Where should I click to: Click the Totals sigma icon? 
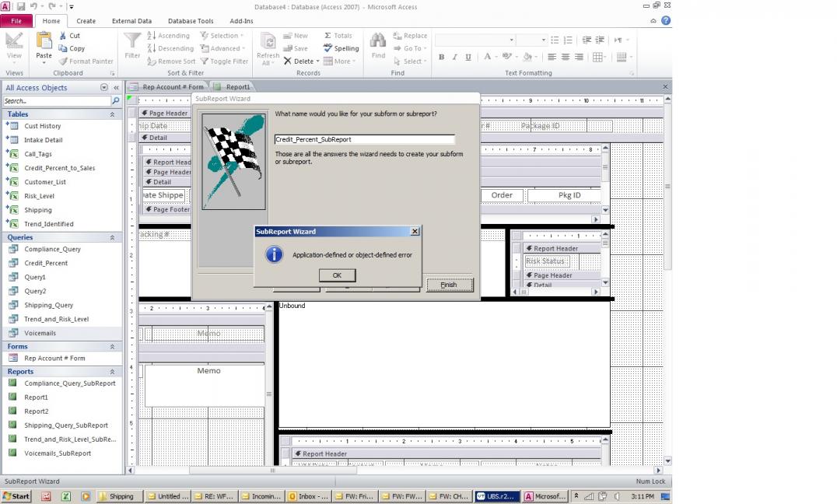click(x=327, y=36)
